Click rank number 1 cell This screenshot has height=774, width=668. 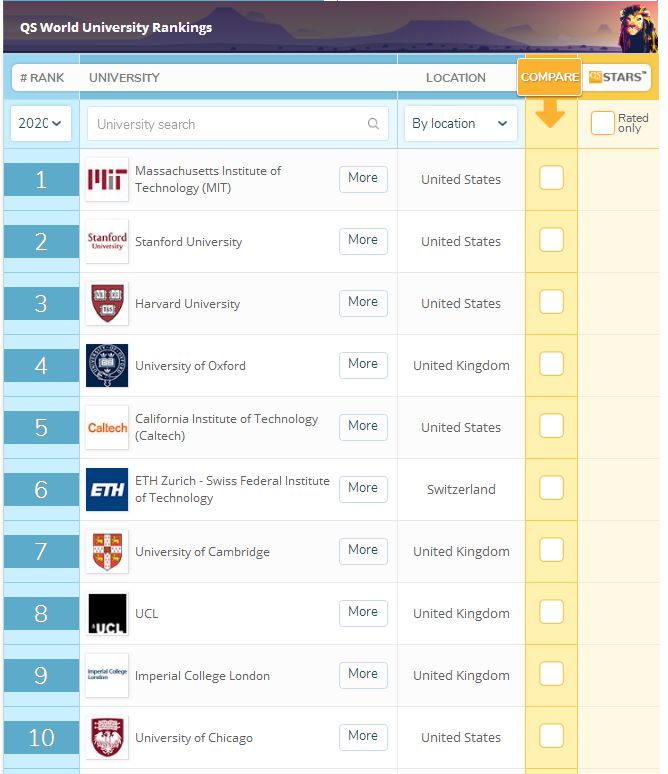41,180
